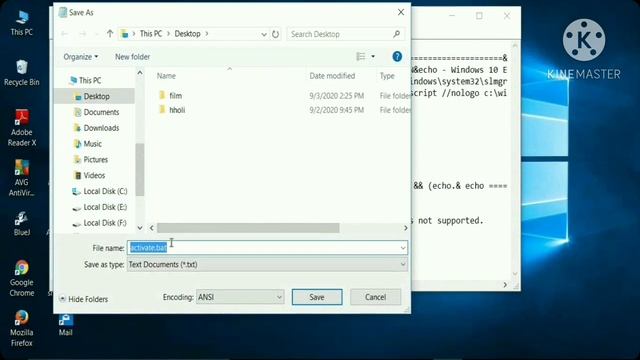This screenshot has height=360, width=640.
Task: Expand the Organize menu
Action: point(80,57)
